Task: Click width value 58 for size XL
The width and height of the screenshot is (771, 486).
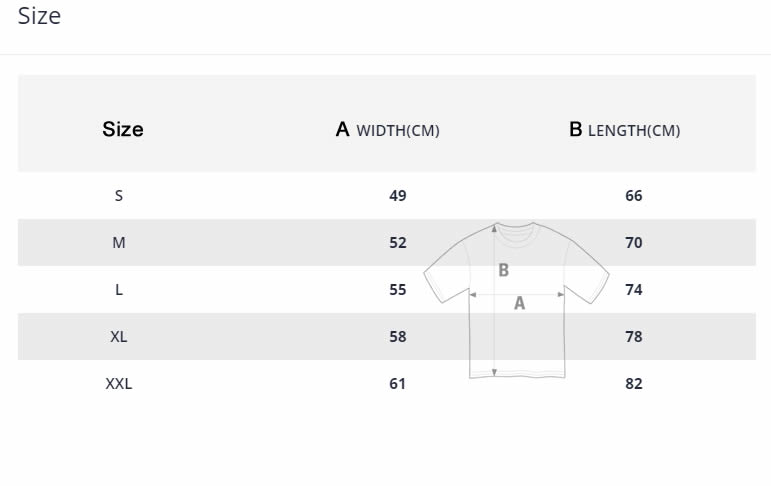Action: point(398,336)
